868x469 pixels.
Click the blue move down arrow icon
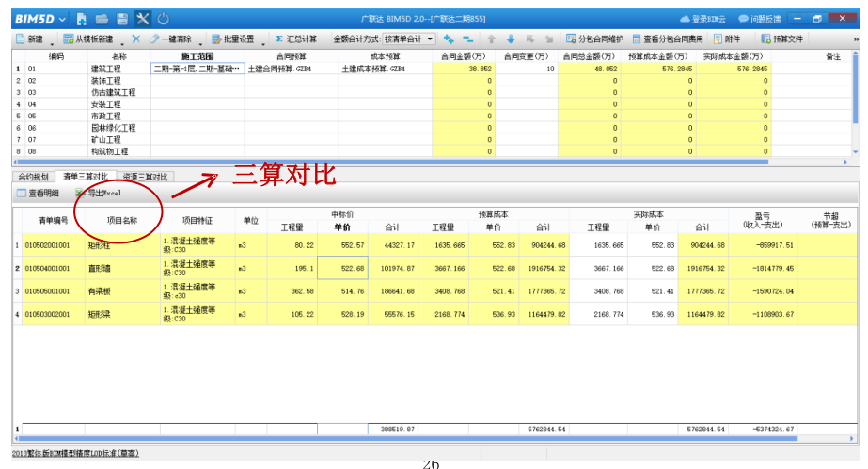pyautogui.click(x=511, y=39)
